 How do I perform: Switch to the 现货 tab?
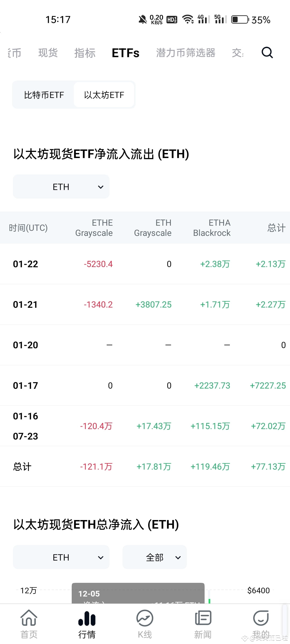point(48,53)
